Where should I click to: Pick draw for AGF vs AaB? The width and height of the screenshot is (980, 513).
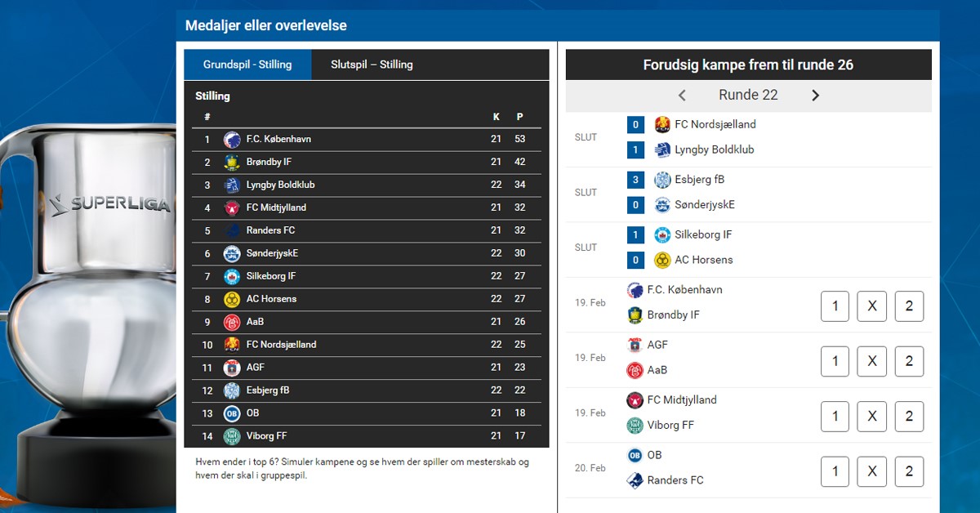(x=871, y=361)
